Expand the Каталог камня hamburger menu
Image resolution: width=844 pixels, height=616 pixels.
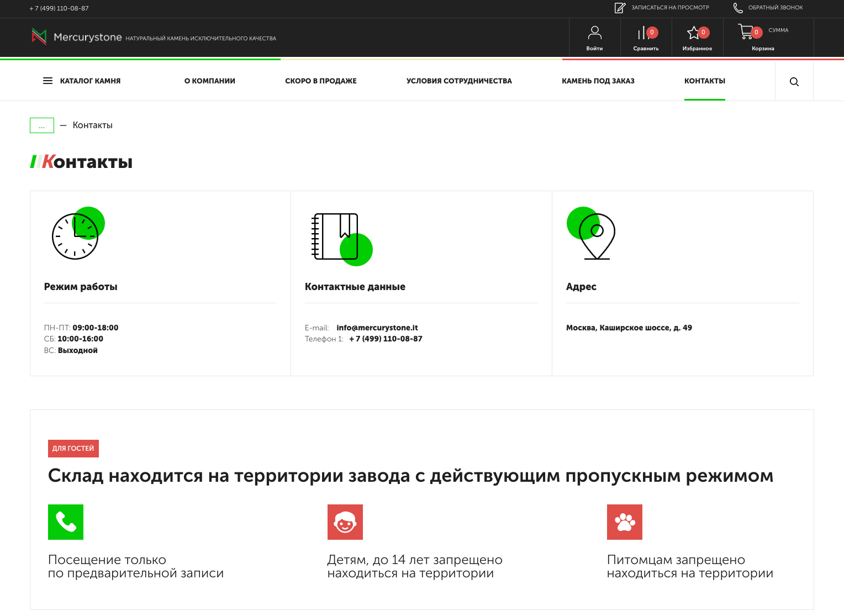(48, 81)
